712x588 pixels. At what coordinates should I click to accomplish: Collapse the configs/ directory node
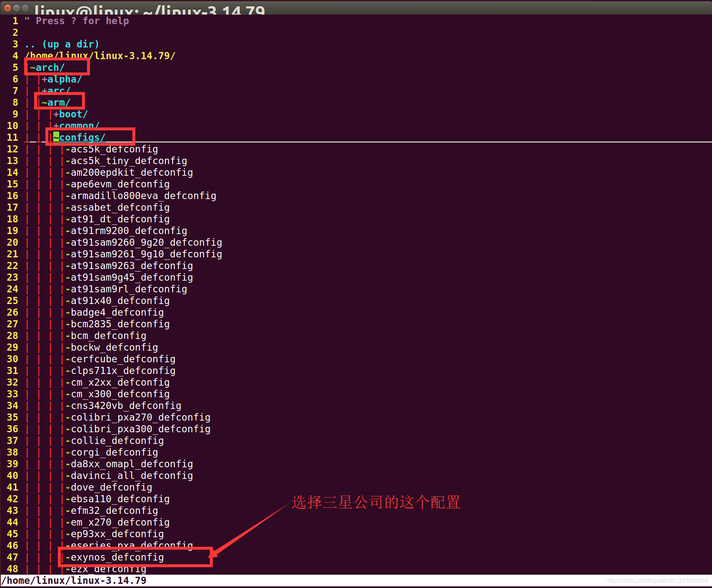[79, 137]
